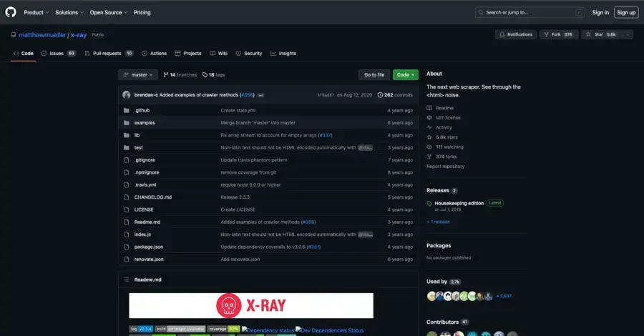
Task: Open the Contributors 41 heading
Action: tap(448, 322)
